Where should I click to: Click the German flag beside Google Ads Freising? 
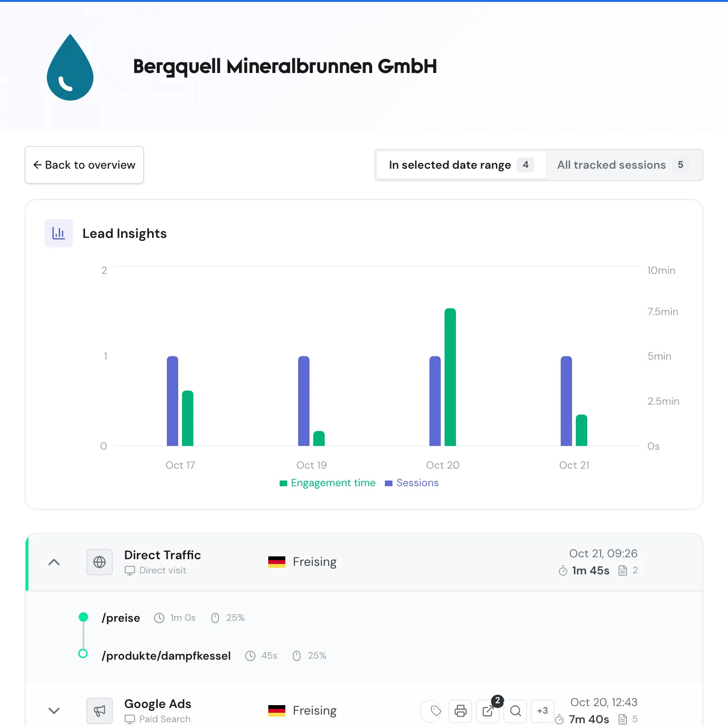(x=277, y=711)
